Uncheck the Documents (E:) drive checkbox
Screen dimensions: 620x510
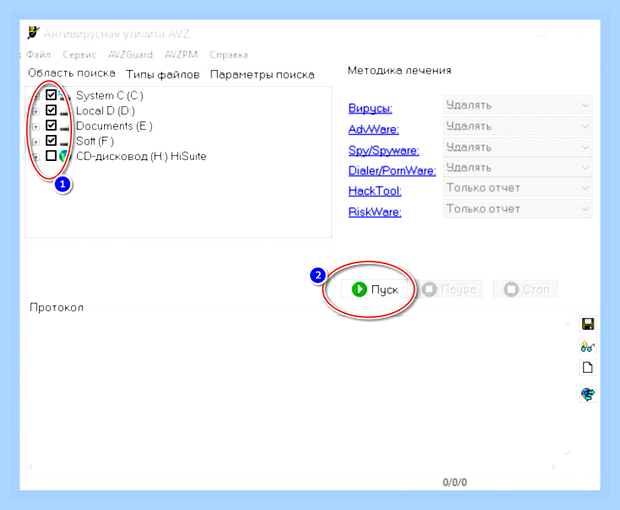coord(51,125)
